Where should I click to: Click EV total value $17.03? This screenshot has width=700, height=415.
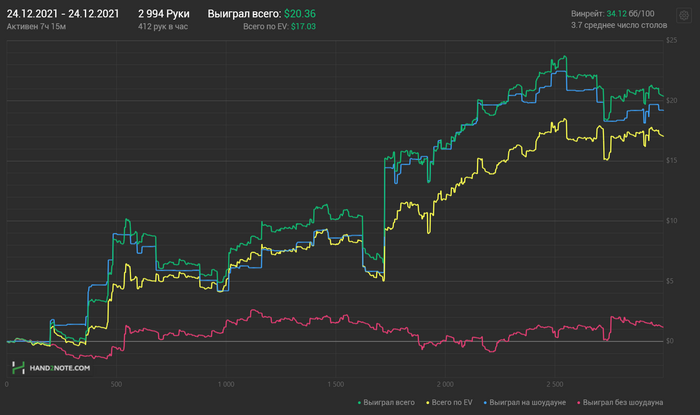coord(304,27)
